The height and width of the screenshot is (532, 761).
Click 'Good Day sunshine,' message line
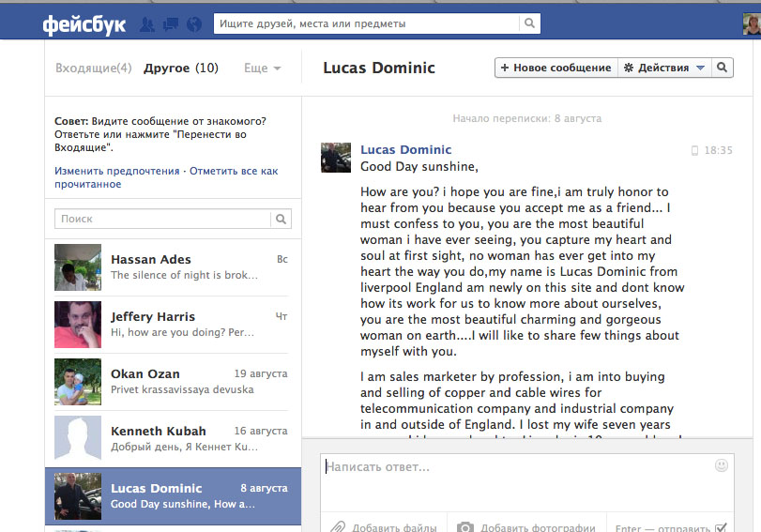point(419,166)
